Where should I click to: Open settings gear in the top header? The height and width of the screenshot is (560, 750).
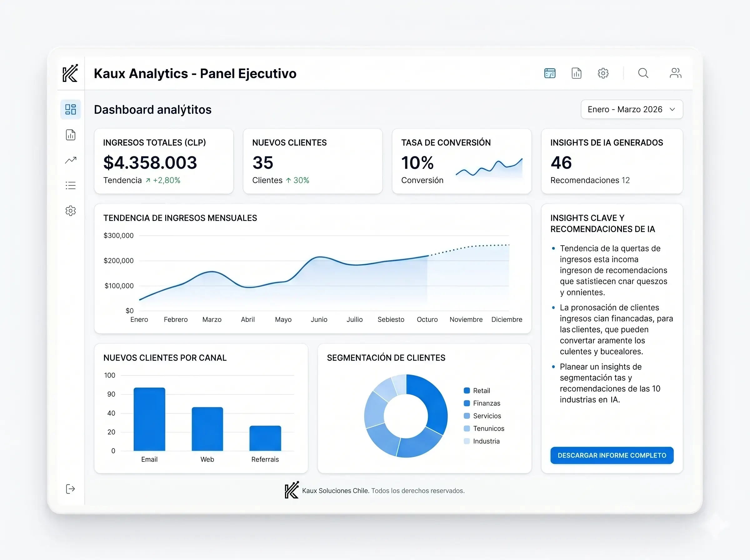(x=603, y=73)
